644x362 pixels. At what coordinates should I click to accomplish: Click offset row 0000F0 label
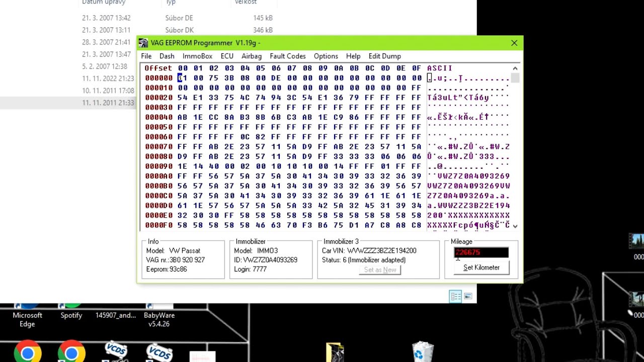(158, 225)
